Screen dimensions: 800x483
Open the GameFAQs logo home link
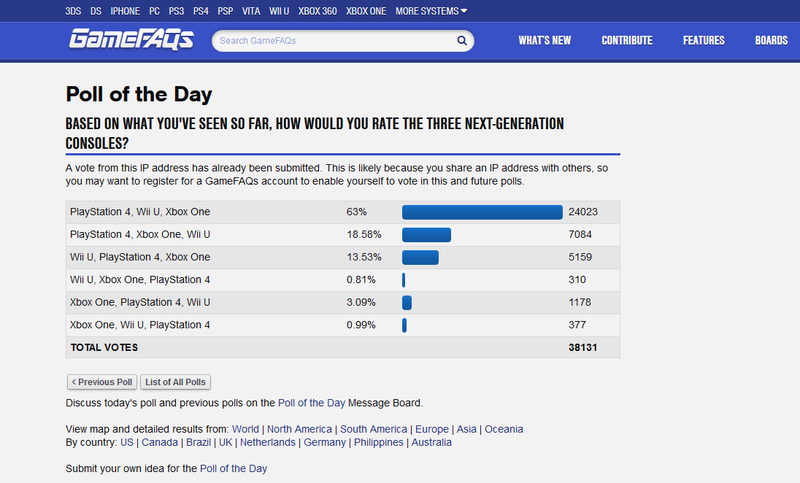click(132, 39)
